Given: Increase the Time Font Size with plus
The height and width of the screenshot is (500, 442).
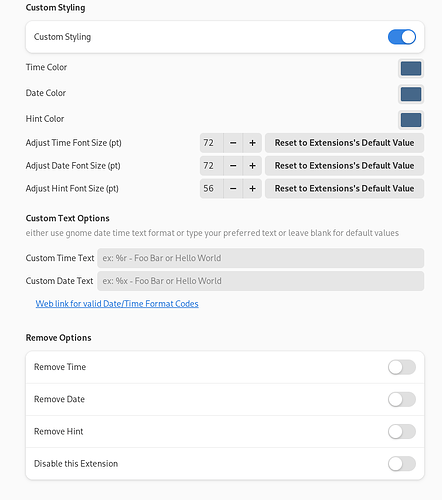Looking at the screenshot, I should click(252, 143).
